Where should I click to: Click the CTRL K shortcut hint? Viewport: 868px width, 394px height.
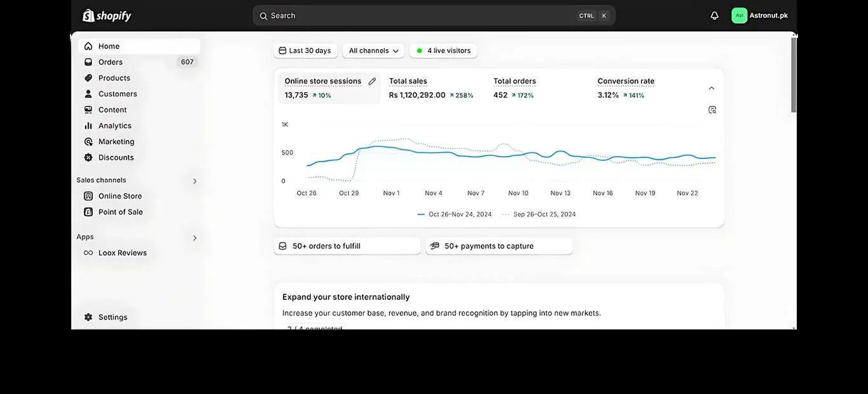point(594,16)
